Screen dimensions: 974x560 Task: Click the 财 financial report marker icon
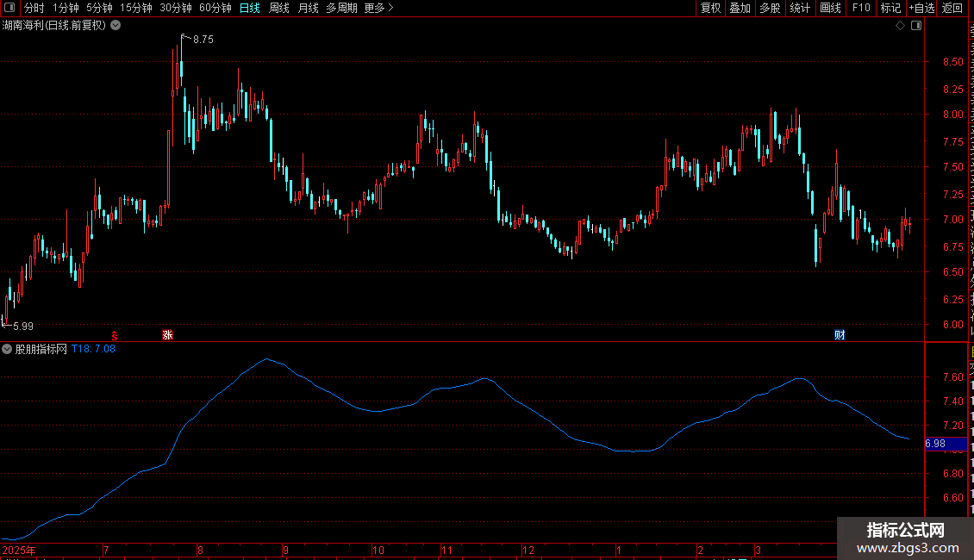[840, 334]
